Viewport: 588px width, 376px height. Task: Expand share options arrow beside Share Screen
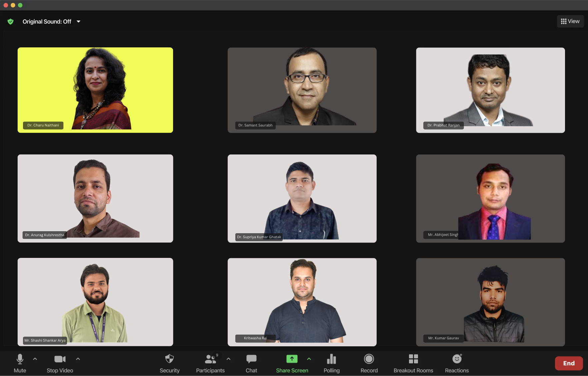tap(309, 359)
